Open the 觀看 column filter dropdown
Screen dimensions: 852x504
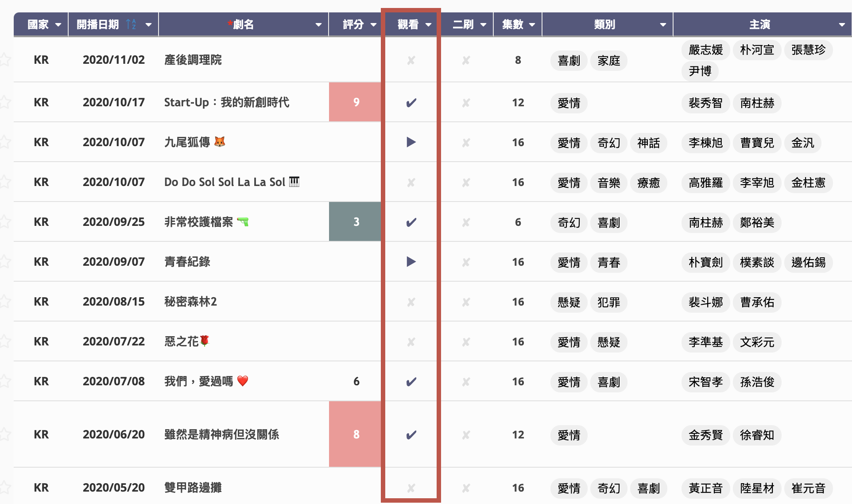[x=428, y=25]
